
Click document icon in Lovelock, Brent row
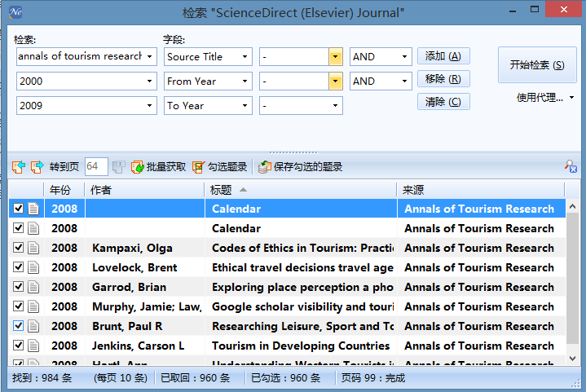pyautogui.click(x=33, y=267)
